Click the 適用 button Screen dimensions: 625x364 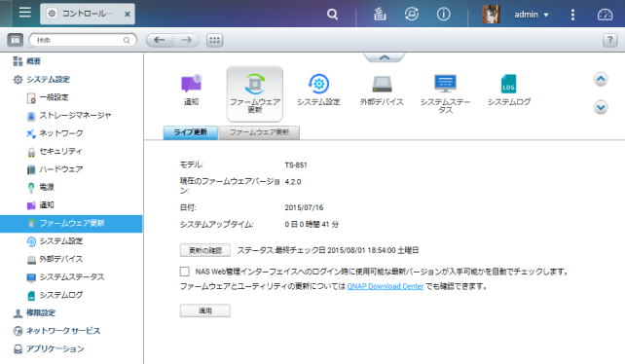point(204,310)
